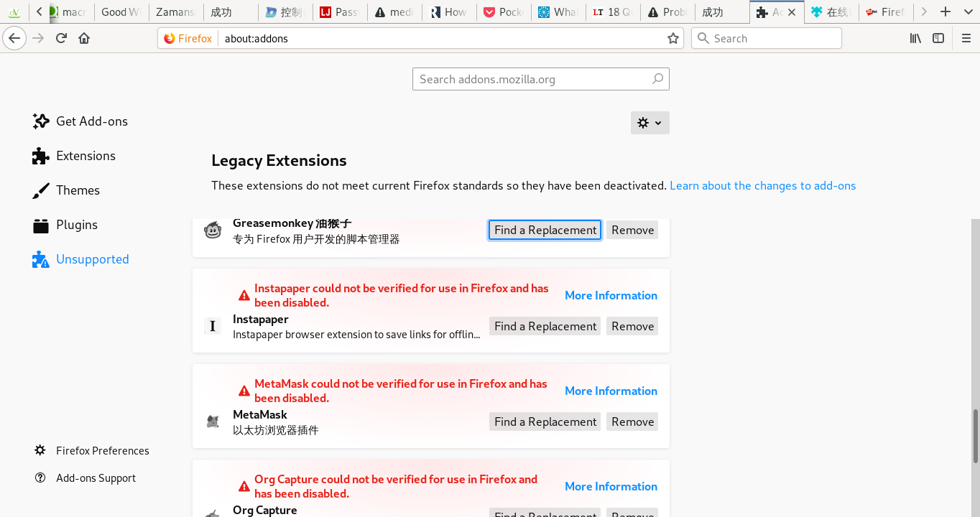The width and height of the screenshot is (980, 517).
Task: Go to the Firefox home page
Action: click(x=84, y=38)
